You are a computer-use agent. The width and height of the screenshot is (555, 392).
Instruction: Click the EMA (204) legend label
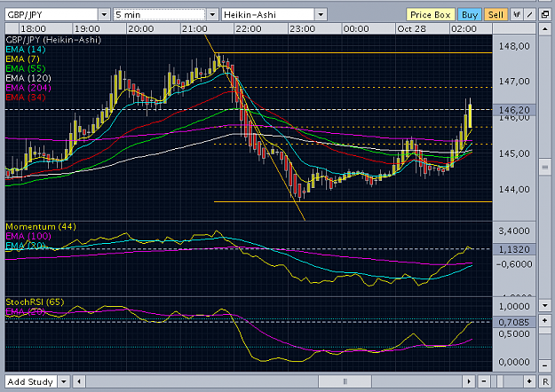[28, 88]
